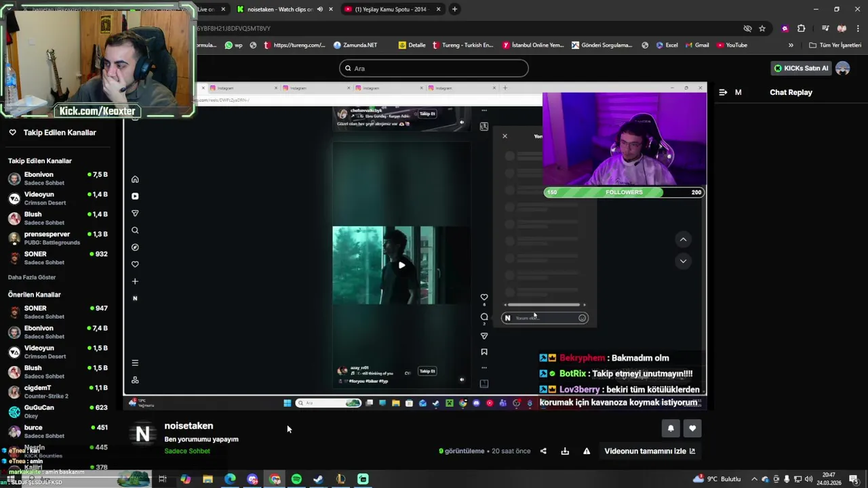Open the notification center in system tray
This screenshot has width=868, height=488.
click(854, 479)
